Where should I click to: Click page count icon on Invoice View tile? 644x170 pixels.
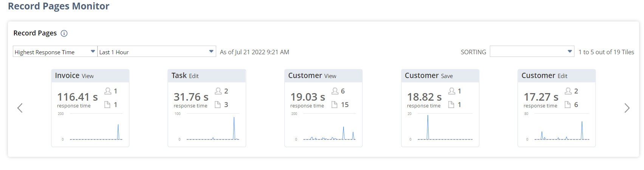[x=107, y=105]
